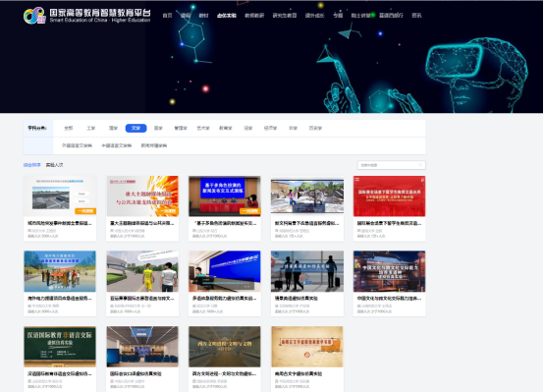Viewport: 544px width, 392px height.
Task: Sort results by 实验人次
Action: 54,165
